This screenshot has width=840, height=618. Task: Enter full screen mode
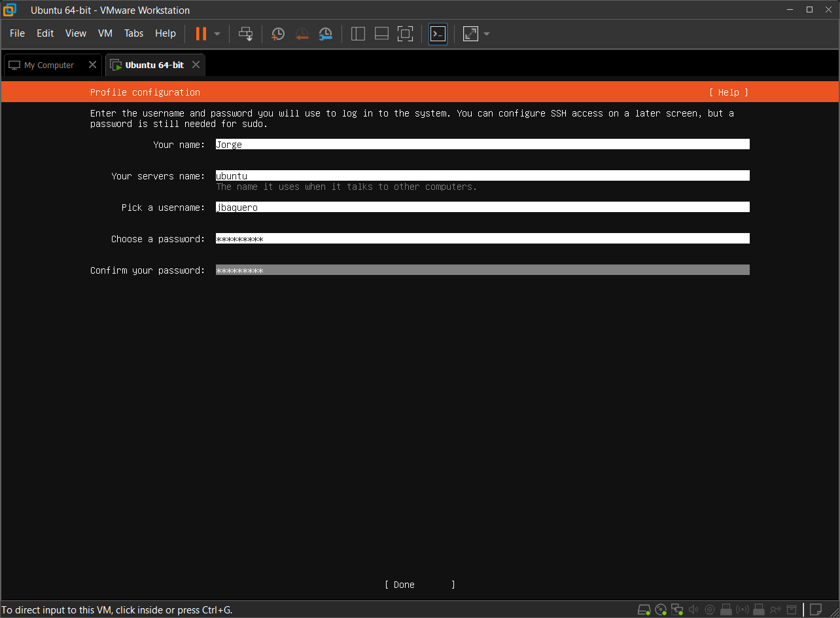pyautogui.click(x=405, y=33)
